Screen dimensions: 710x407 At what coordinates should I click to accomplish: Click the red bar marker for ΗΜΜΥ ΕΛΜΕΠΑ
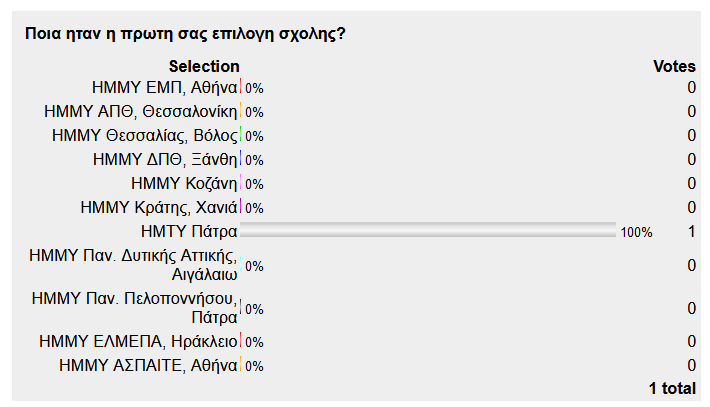pyautogui.click(x=240, y=341)
